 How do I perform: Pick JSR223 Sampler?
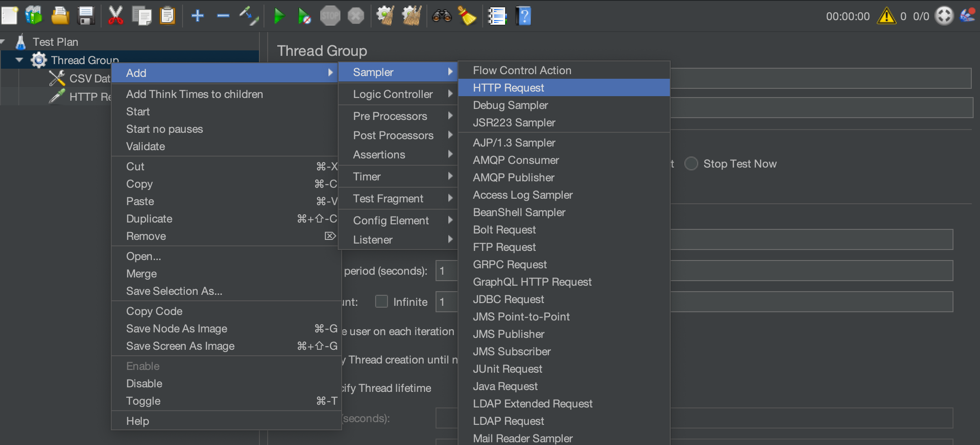pos(564,122)
